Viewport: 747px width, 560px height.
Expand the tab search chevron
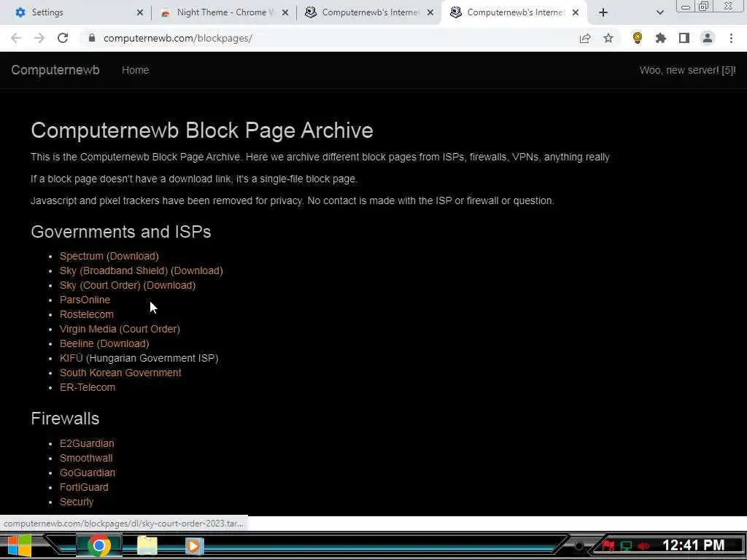tap(659, 12)
